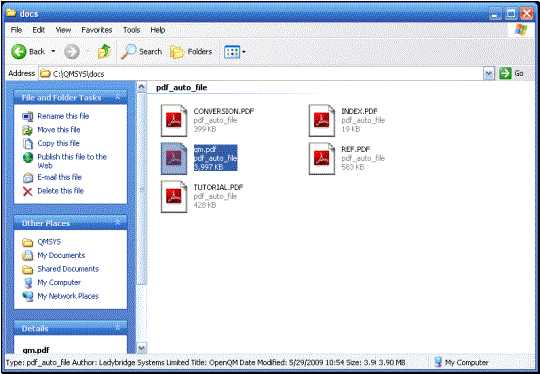Viewport: 540px width, 374px height.
Task: Click the QMSYS folder icon
Action: pos(28,242)
